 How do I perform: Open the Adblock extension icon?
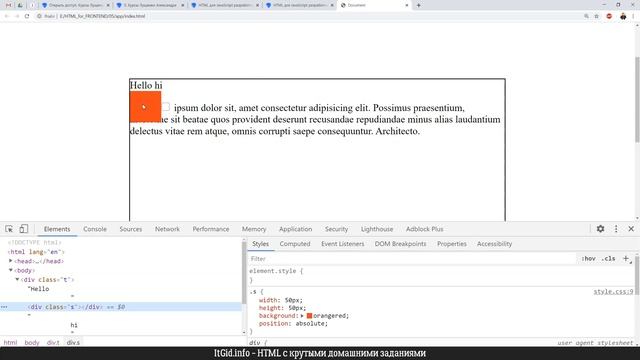pyautogui.click(x=609, y=16)
